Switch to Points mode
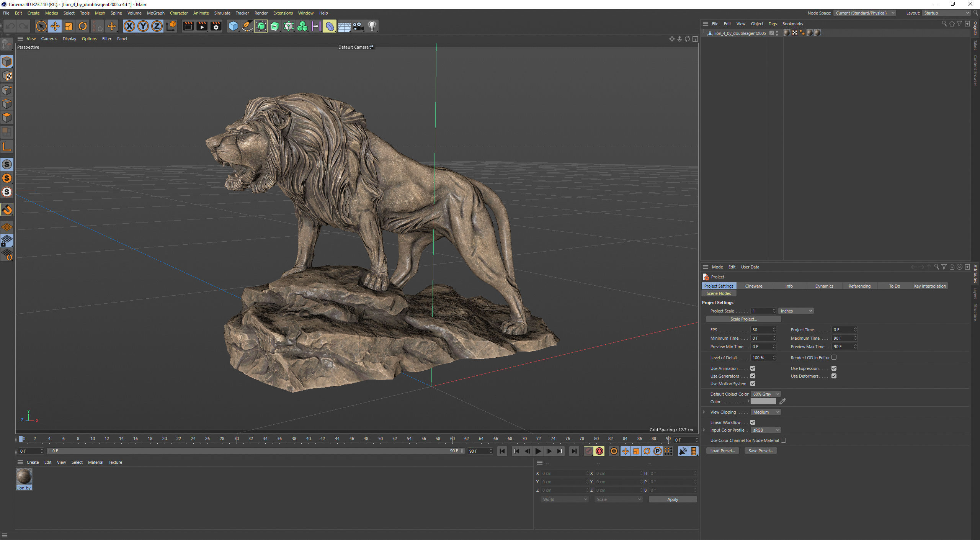Image resolution: width=980 pixels, height=540 pixels. [x=7, y=90]
